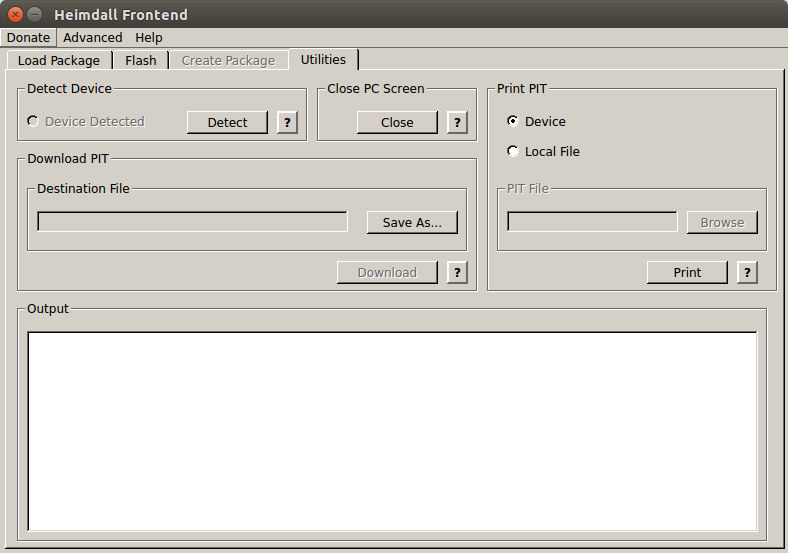Select the Utilities tab
Viewport: 788px width, 553px height.
(323, 59)
